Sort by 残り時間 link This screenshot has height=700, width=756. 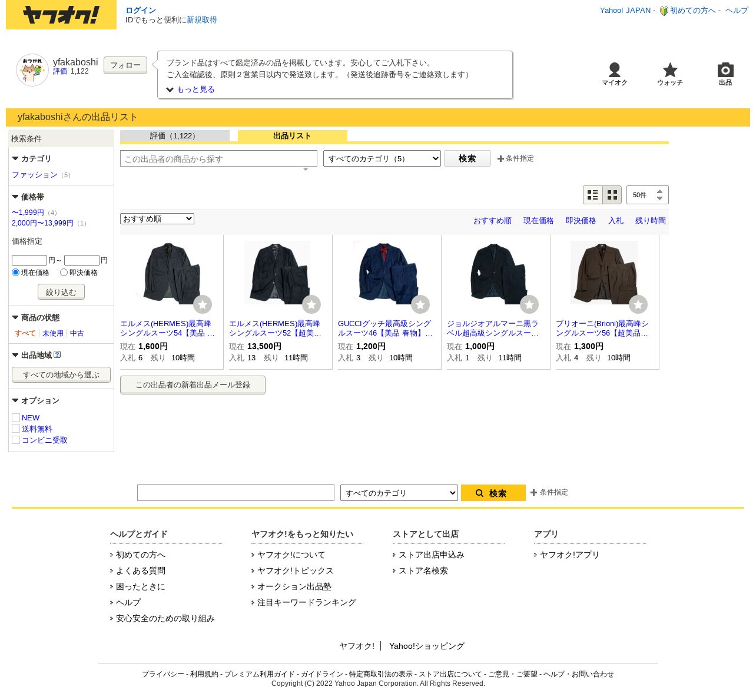[651, 221]
